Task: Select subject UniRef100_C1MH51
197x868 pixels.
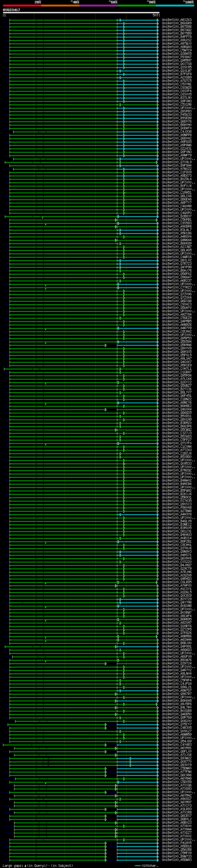Action: 177,193
